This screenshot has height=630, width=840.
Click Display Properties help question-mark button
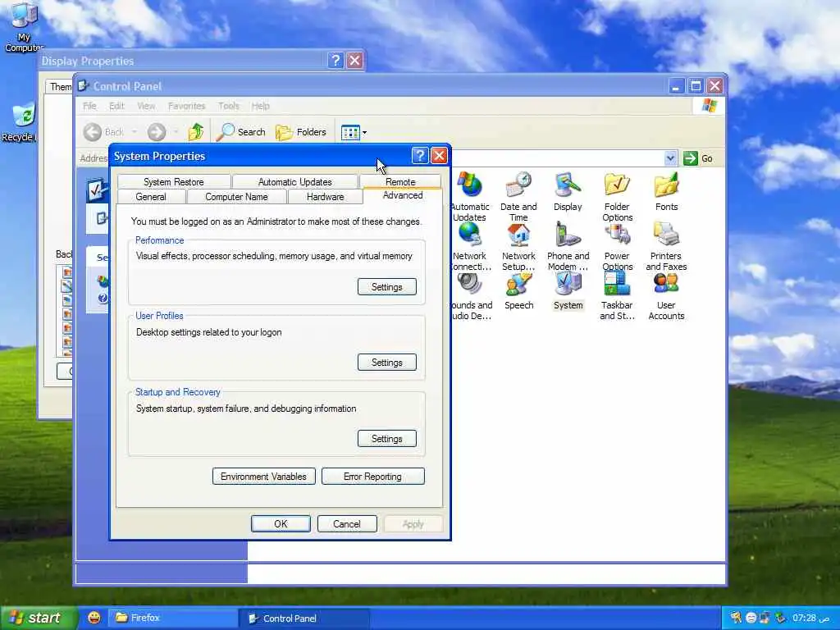click(x=336, y=60)
